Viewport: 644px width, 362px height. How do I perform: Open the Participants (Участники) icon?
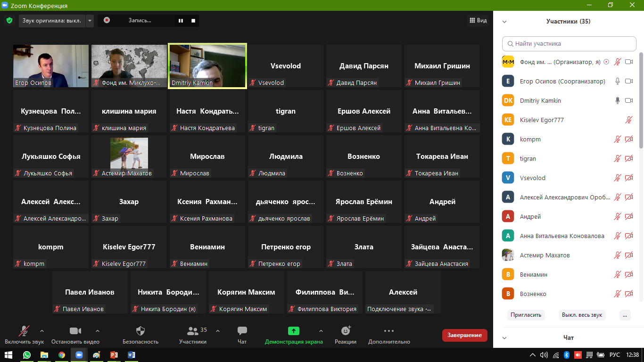point(193,331)
